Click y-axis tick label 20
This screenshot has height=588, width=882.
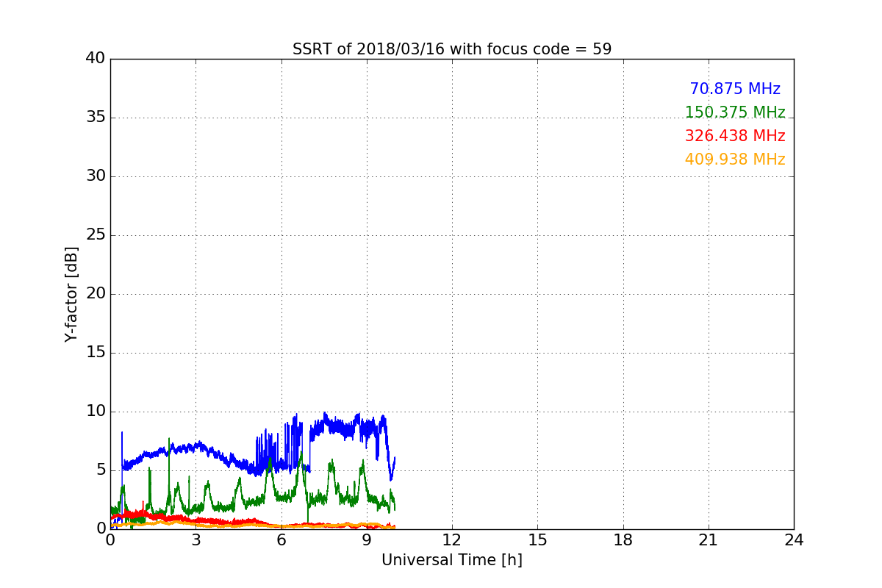[x=96, y=294]
